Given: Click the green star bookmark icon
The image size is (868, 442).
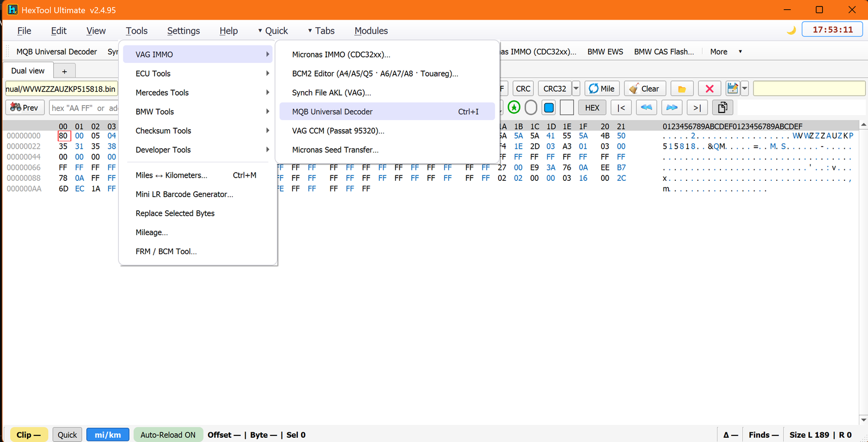Looking at the screenshot, I should 514,108.
